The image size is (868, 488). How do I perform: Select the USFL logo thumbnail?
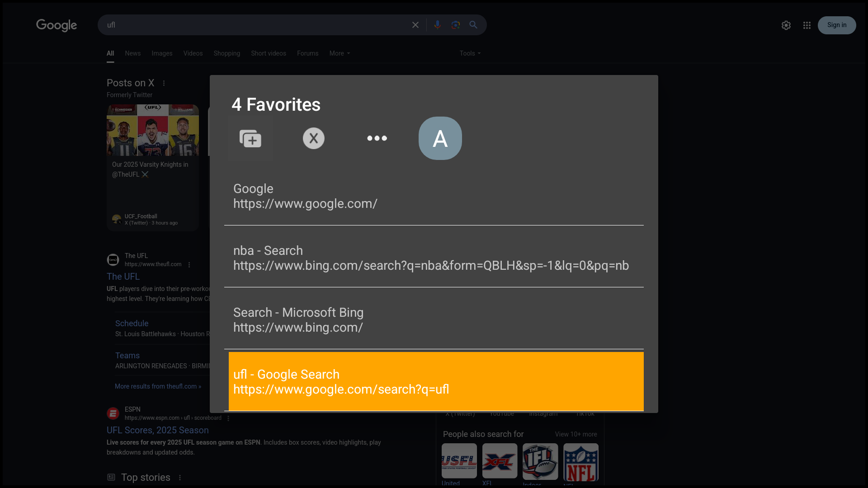point(459,461)
